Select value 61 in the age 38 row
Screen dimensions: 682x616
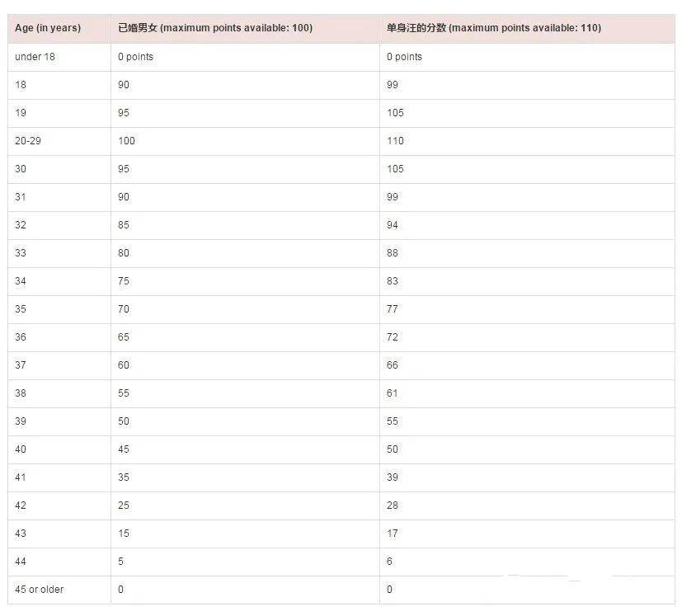click(392, 393)
